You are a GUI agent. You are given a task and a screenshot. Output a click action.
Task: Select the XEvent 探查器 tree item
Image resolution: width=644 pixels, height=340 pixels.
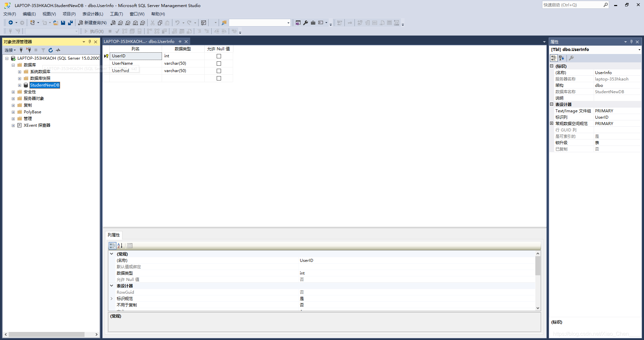tap(37, 125)
